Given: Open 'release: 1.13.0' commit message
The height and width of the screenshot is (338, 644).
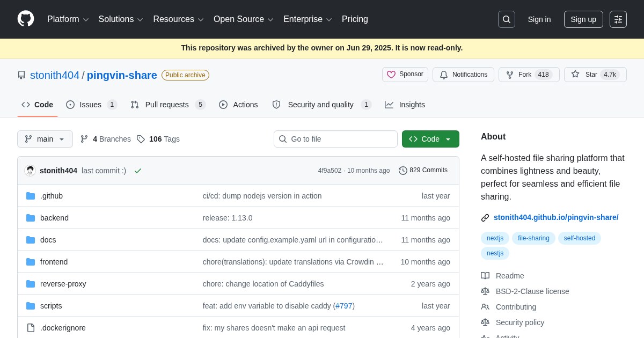Looking at the screenshot, I should pos(228,218).
